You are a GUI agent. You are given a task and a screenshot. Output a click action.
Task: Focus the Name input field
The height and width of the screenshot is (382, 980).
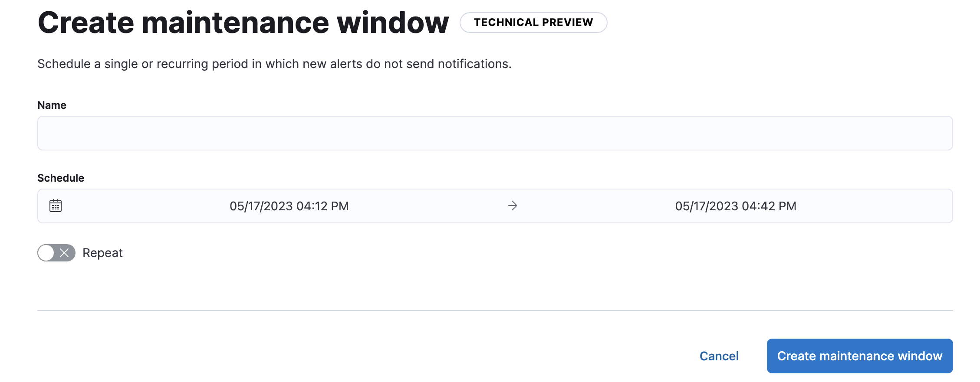(x=495, y=133)
